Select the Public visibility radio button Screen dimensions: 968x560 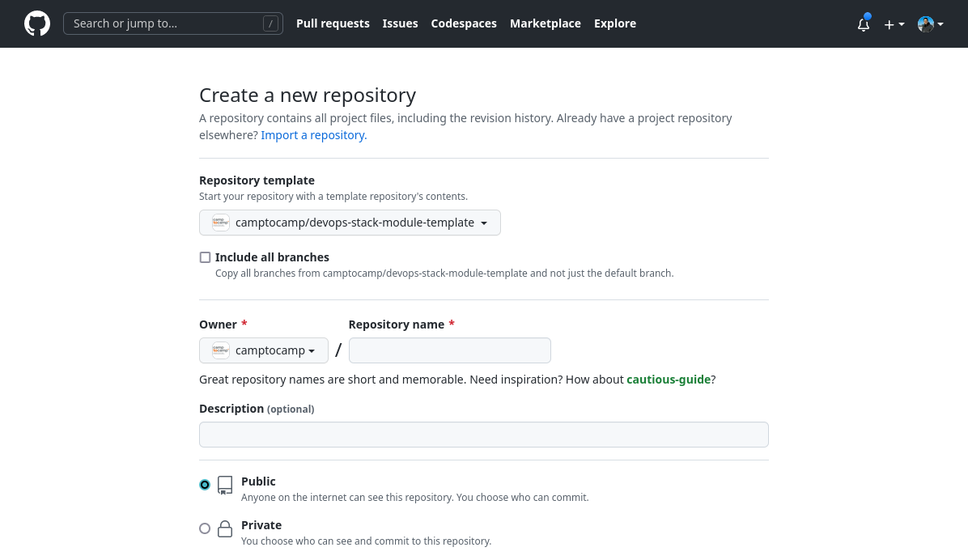click(x=205, y=485)
